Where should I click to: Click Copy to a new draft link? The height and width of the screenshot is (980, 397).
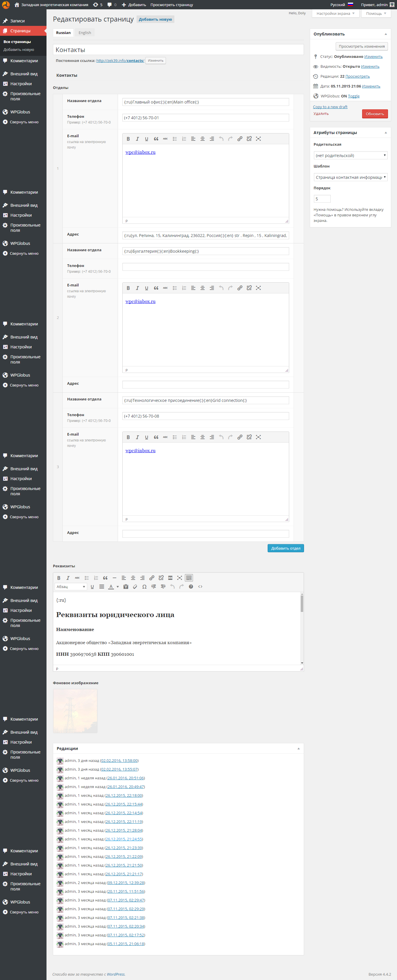click(330, 107)
